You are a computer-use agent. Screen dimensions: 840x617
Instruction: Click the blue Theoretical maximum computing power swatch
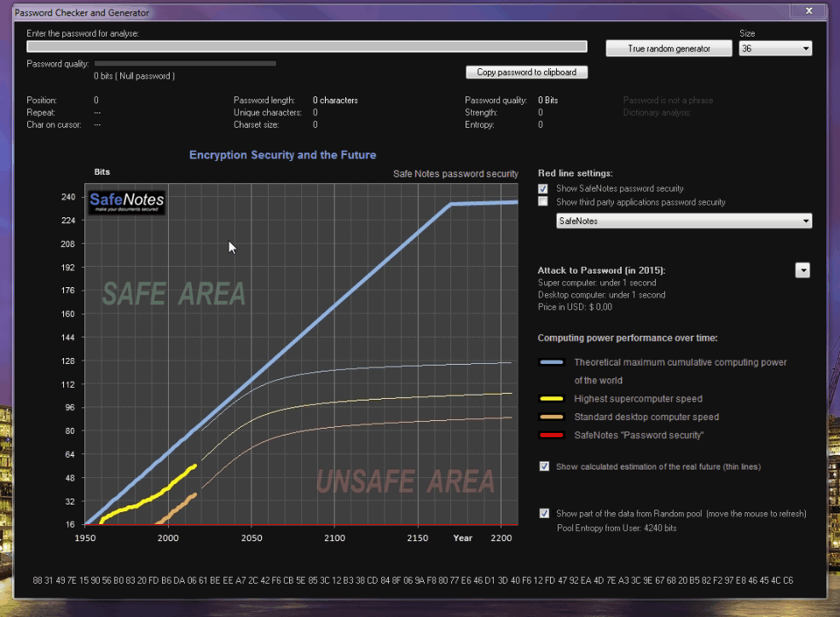point(551,362)
